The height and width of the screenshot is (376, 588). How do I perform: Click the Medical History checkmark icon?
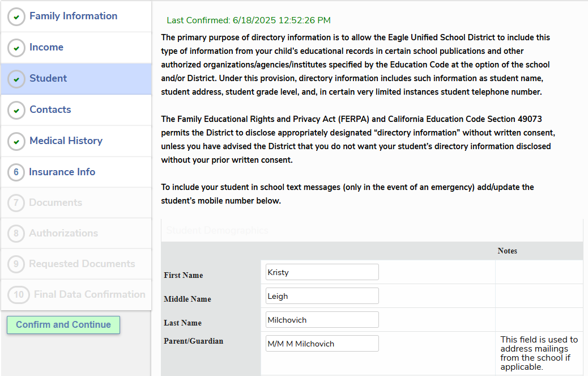coord(16,141)
